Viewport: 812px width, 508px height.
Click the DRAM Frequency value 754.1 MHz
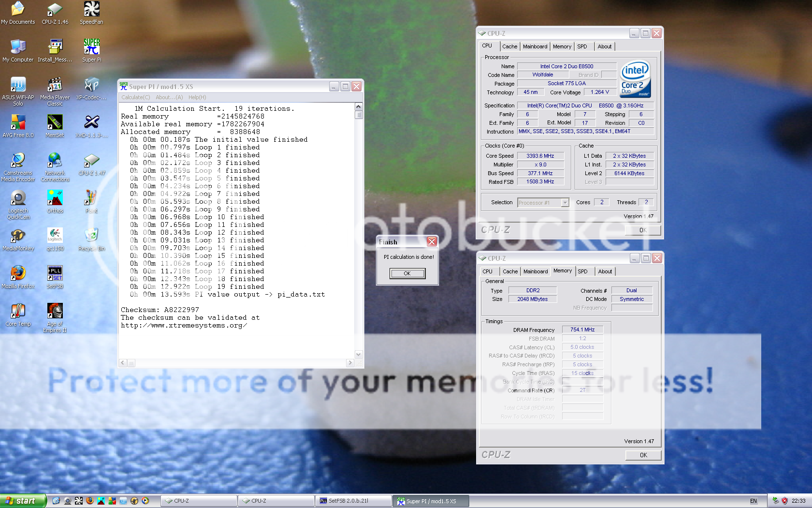582,329
